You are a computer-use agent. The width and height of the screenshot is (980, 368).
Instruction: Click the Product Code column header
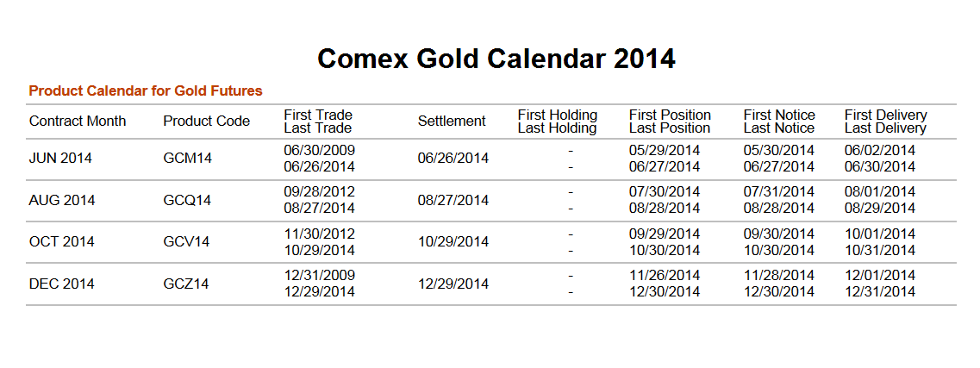click(x=206, y=122)
